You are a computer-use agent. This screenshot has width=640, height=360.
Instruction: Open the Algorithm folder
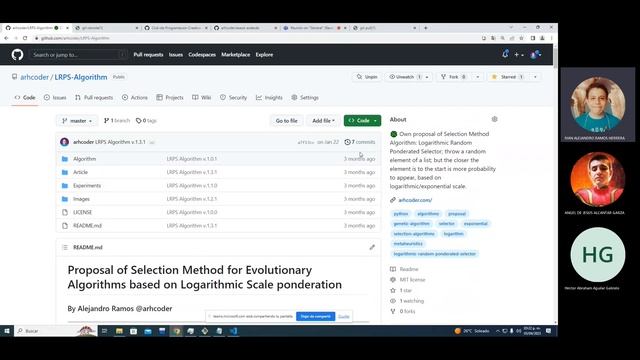point(84,159)
